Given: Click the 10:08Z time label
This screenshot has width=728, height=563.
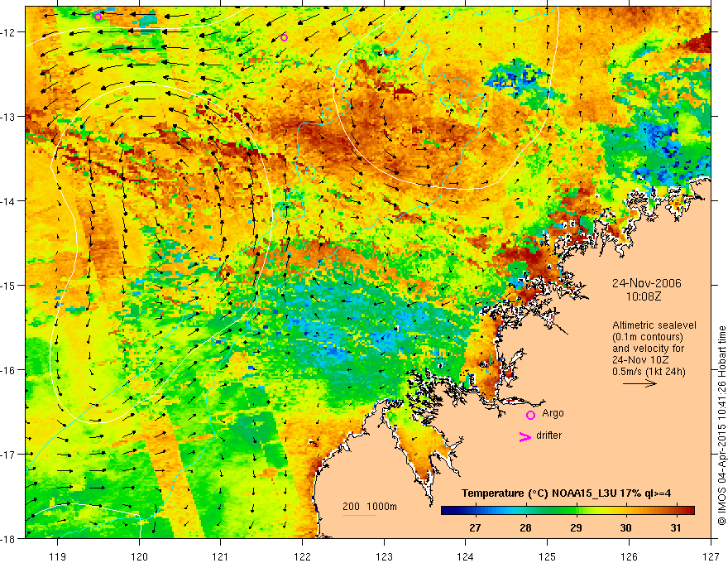Looking at the screenshot, I should [x=643, y=296].
